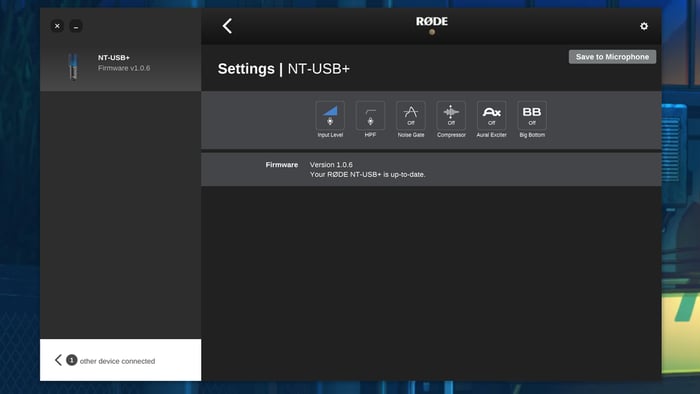This screenshot has width=700, height=394.
Task: Click the RØDE logo in header
Action: 432,21
